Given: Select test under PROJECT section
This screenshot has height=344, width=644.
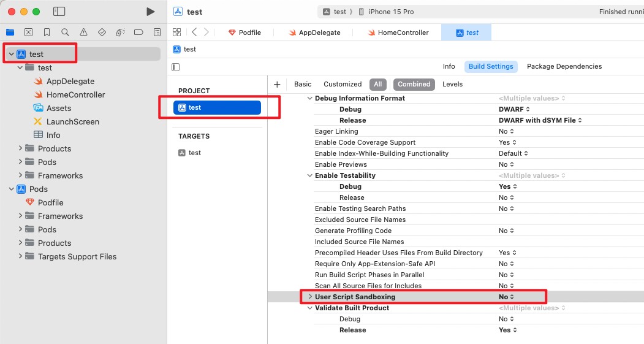Looking at the screenshot, I should tap(218, 108).
